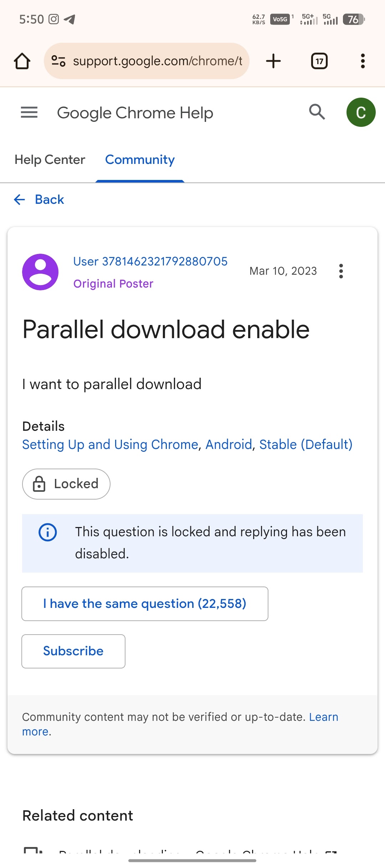The image size is (385, 868).
Task: Tap the Chrome home icon
Action: [22, 61]
